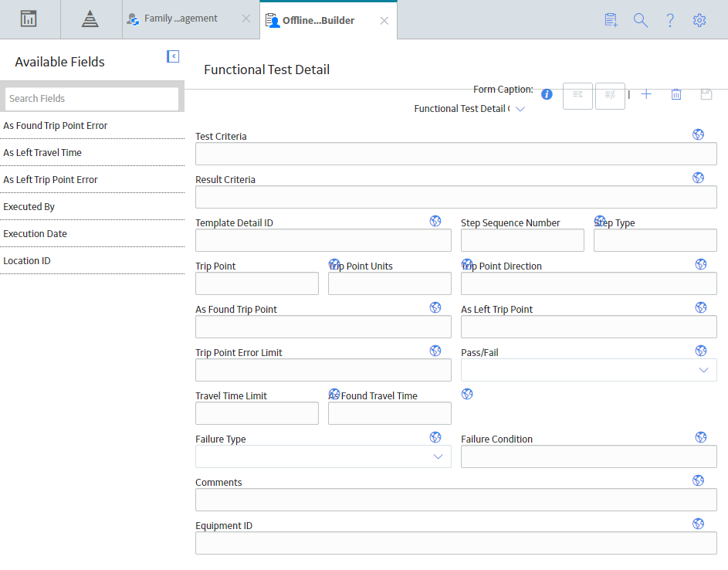Select As Left Trip Point Error field

(x=93, y=179)
